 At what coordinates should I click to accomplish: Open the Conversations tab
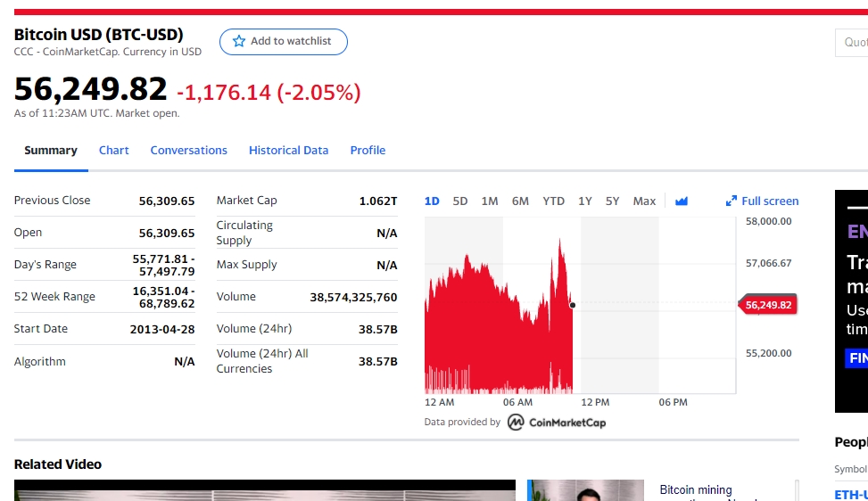point(189,151)
